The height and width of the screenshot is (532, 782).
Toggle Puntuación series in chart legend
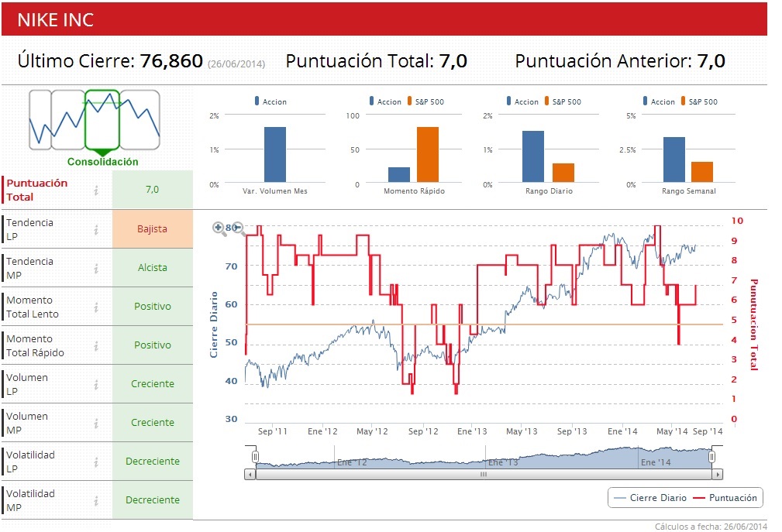[x=725, y=498]
